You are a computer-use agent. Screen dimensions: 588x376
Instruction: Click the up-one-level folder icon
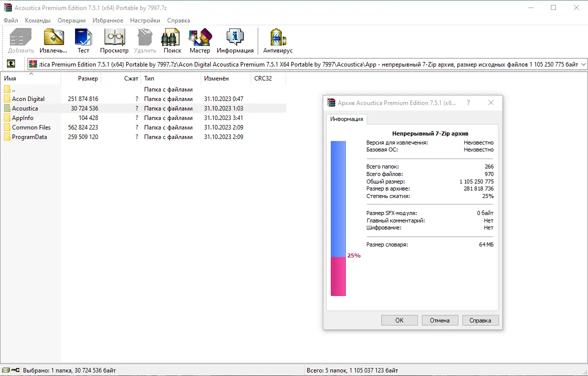(11, 64)
